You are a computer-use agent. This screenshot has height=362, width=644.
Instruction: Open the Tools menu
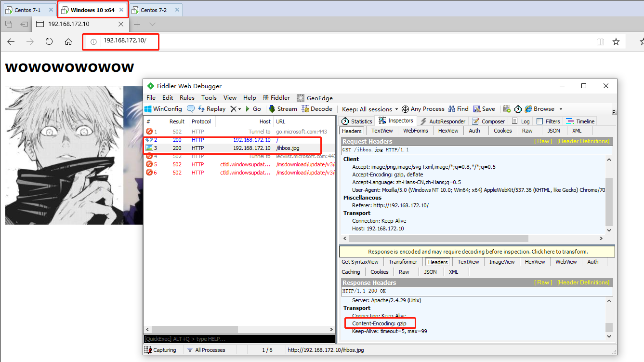tap(209, 97)
